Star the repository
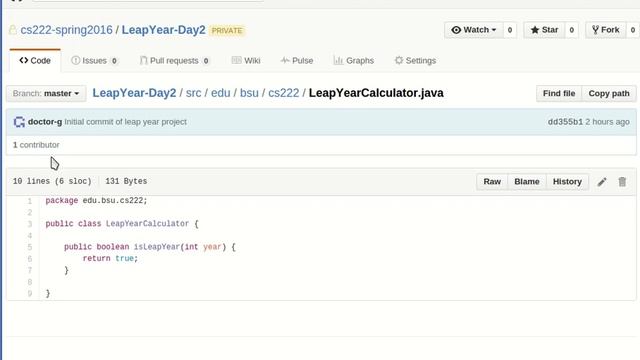Image resolution: width=640 pixels, height=360 pixels. 544,30
